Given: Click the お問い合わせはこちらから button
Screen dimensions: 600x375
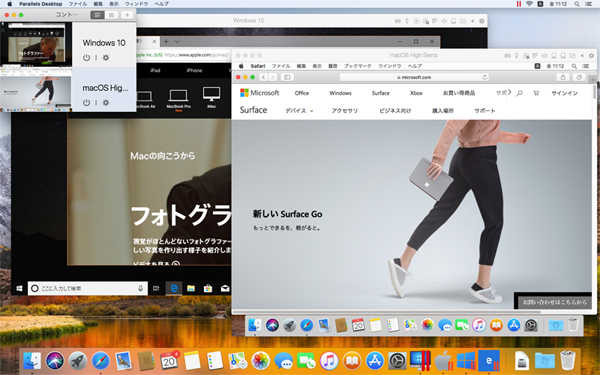Looking at the screenshot, I should [x=554, y=302].
